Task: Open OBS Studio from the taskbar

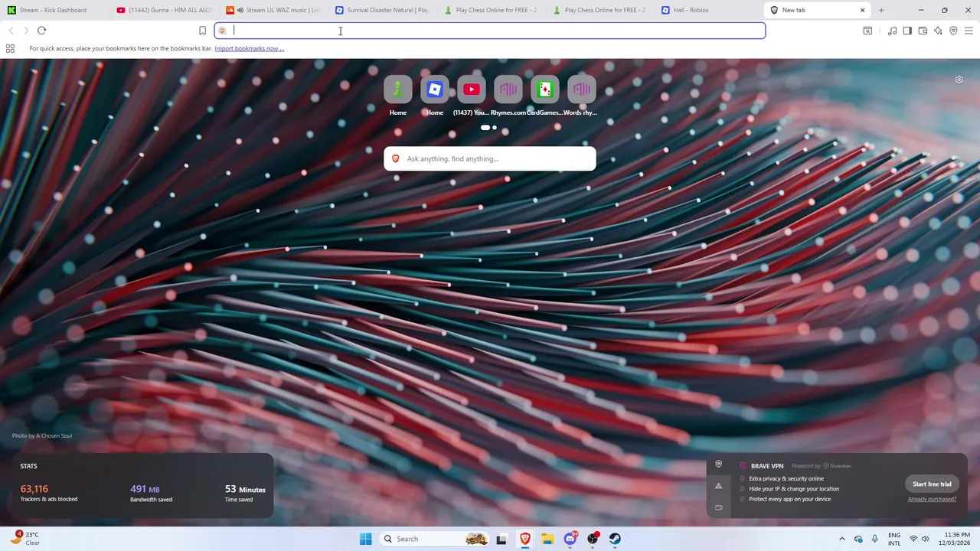Action: tap(593, 539)
